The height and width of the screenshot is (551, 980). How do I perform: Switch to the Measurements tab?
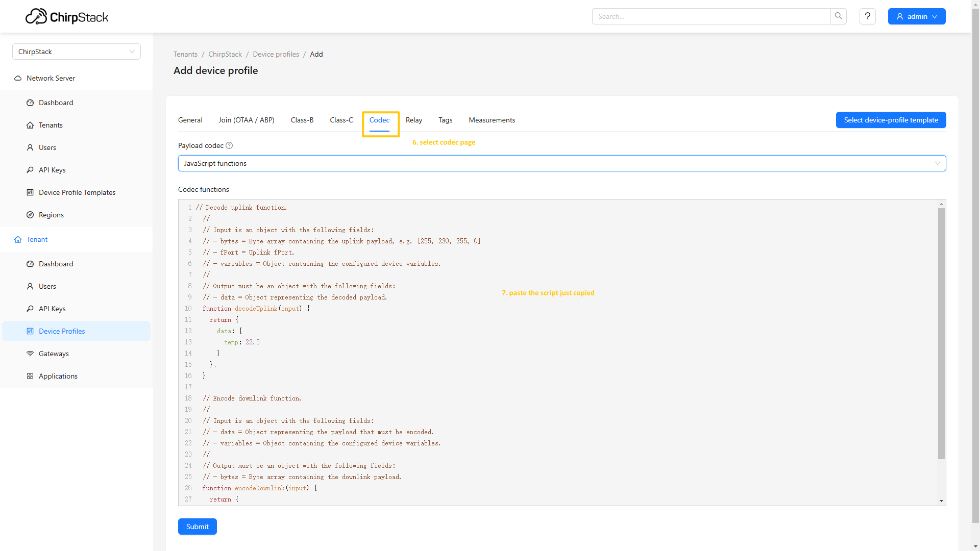coord(492,120)
